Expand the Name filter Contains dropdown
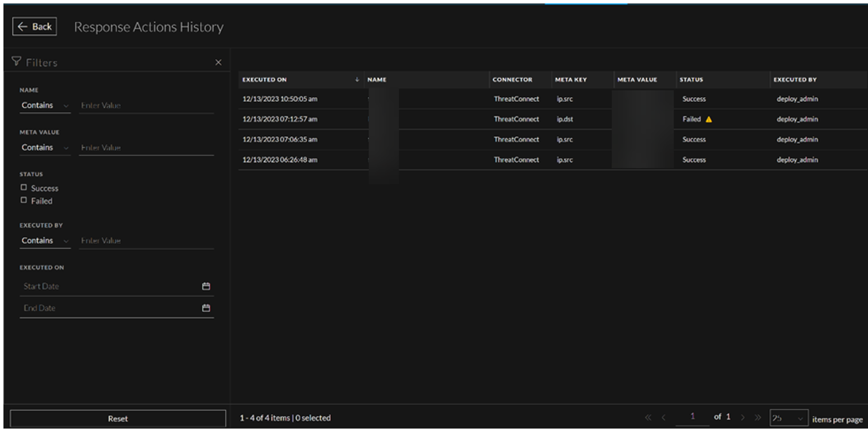The image size is (868, 432). tap(45, 106)
